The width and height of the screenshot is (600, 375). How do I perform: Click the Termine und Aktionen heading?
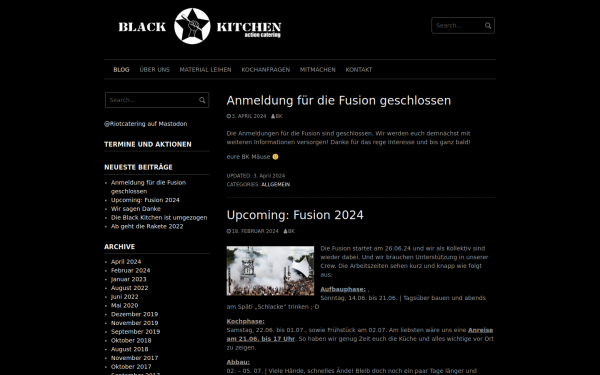(148, 145)
